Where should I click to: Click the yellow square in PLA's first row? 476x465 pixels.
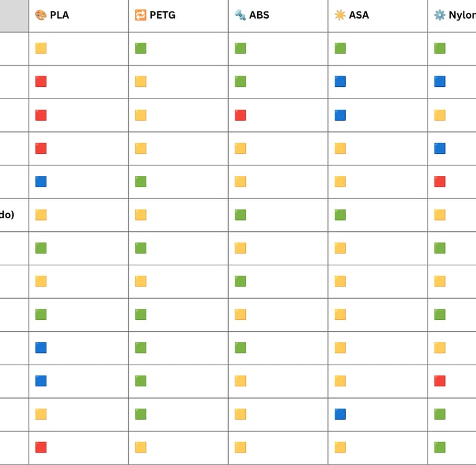click(41, 48)
